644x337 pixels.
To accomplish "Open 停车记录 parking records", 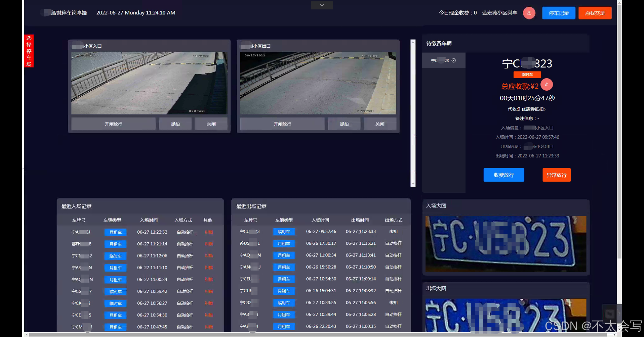I will (x=559, y=13).
